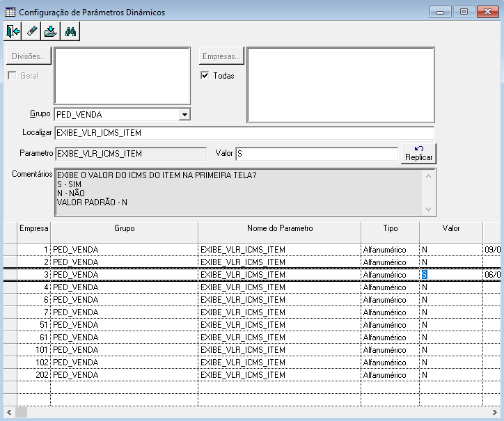
Task: Click PED_VENDA in the Empresa 202 row
Action: (x=76, y=375)
